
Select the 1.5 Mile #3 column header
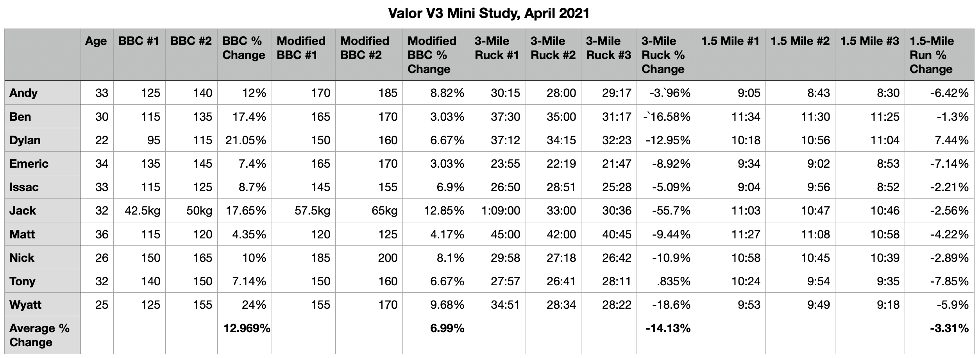click(869, 41)
